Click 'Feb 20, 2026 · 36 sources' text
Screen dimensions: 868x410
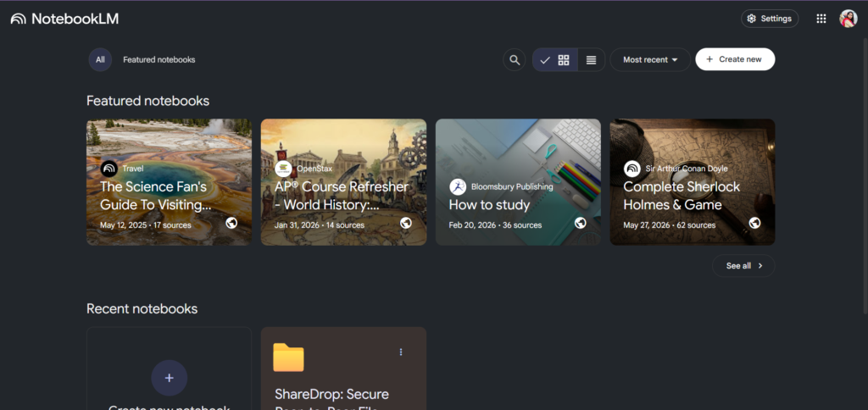click(x=495, y=225)
